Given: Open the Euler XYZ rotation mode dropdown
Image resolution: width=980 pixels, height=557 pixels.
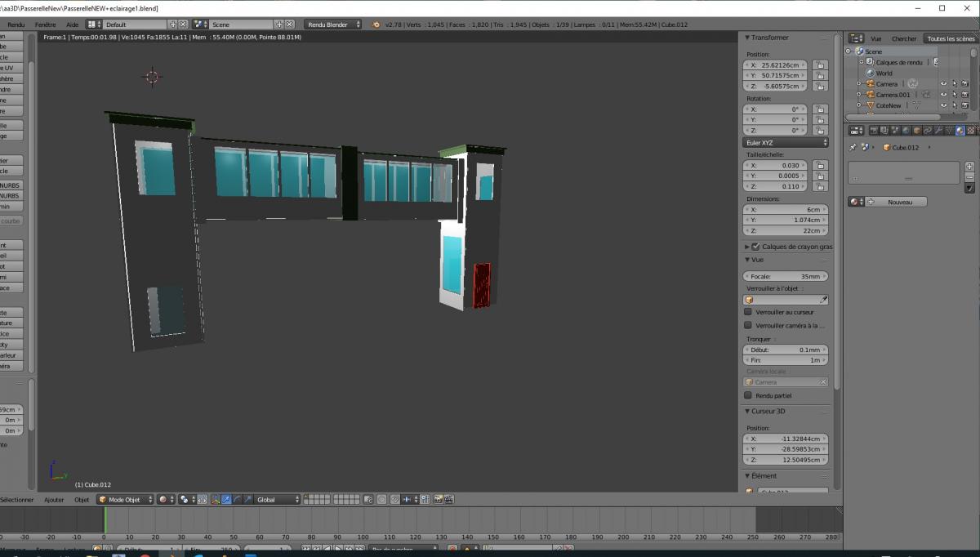Looking at the screenshot, I should click(786, 143).
